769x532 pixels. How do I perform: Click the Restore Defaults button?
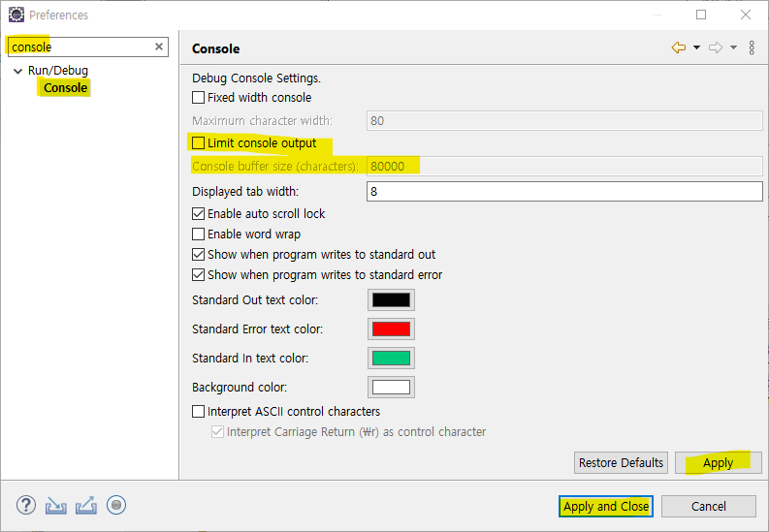pos(621,462)
